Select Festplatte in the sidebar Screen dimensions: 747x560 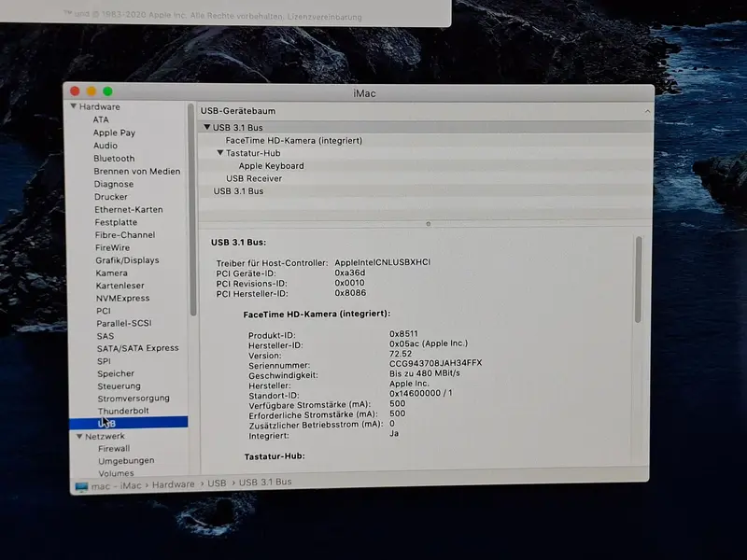point(116,222)
